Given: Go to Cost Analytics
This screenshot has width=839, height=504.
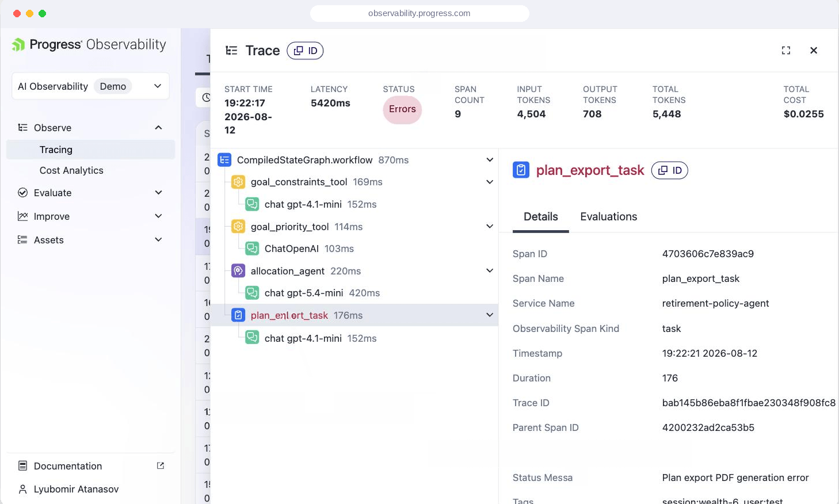Looking at the screenshot, I should 71,170.
